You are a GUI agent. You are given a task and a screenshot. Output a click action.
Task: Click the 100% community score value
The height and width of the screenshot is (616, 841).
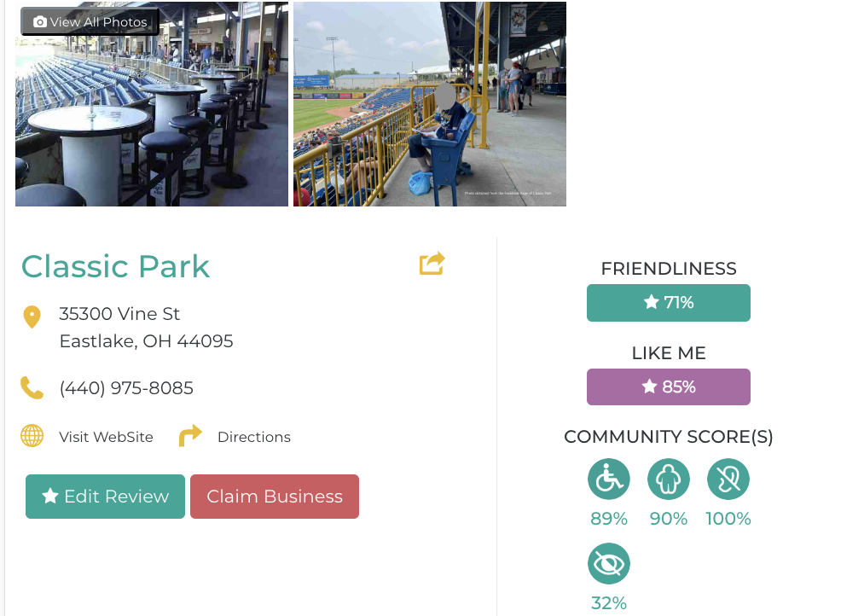pos(728,519)
